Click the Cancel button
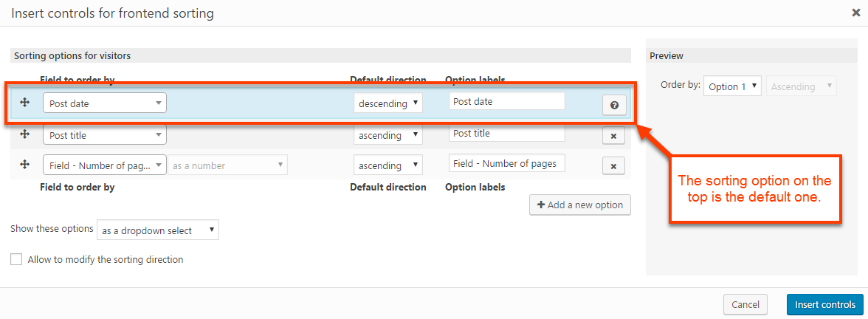This screenshot has height=319, width=868. (x=745, y=304)
